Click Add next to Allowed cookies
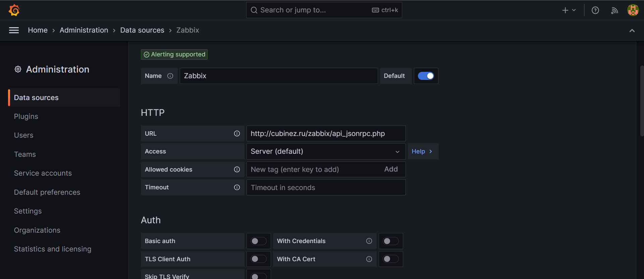The width and height of the screenshot is (644, 279). point(391,169)
